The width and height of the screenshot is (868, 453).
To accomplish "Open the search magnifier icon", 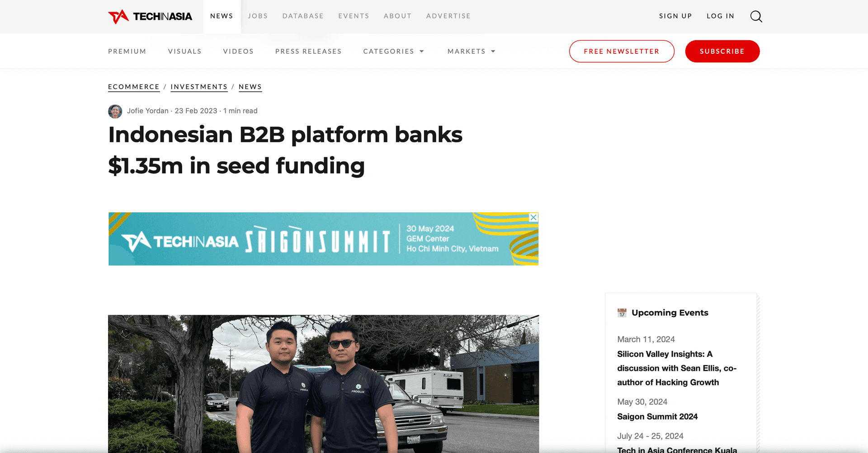I will coord(756,16).
